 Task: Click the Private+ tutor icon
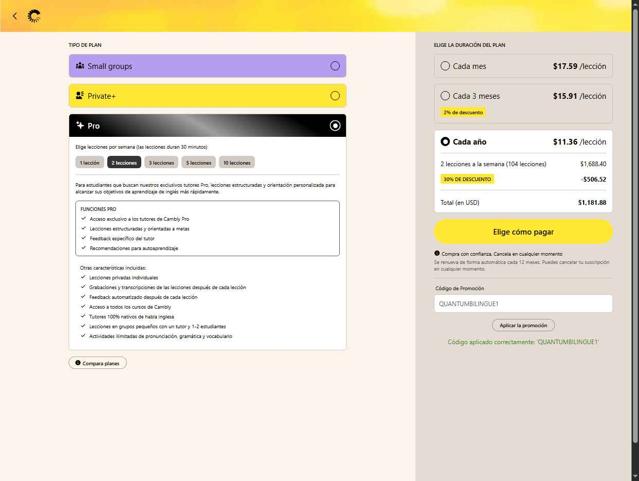pos(80,95)
